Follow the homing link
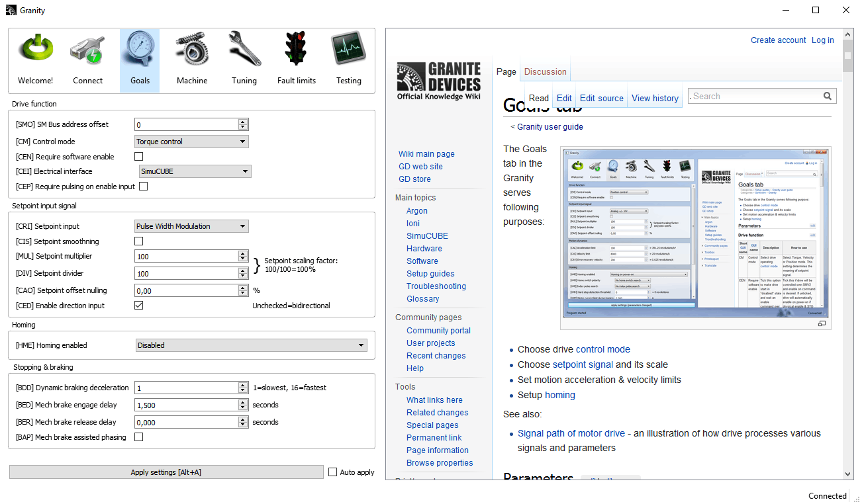 [x=560, y=395]
